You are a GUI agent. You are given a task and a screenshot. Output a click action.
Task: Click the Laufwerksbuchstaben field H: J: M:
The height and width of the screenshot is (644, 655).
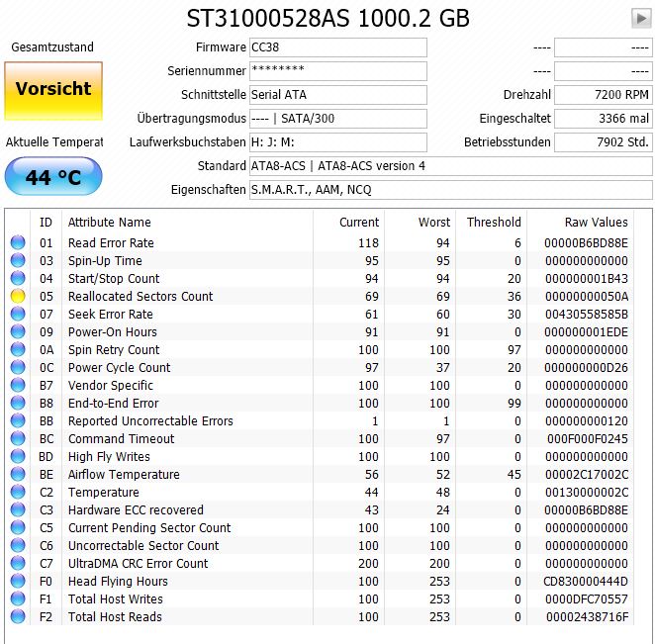pyautogui.click(x=338, y=142)
